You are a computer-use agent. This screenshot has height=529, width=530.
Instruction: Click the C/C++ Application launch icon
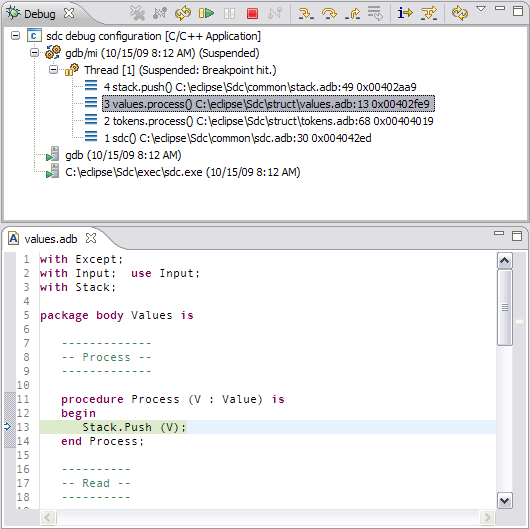click(34, 36)
